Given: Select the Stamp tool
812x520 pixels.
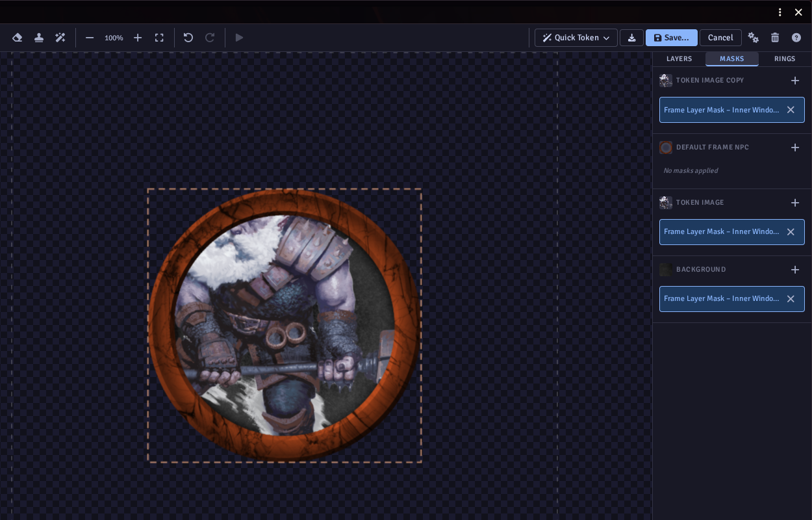Looking at the screenshot, I should click(x=39, y=38).
